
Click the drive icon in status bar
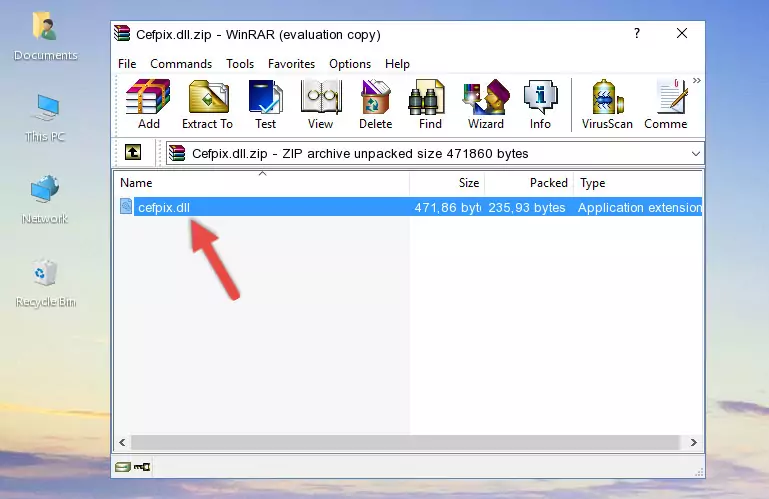(123, 467)
